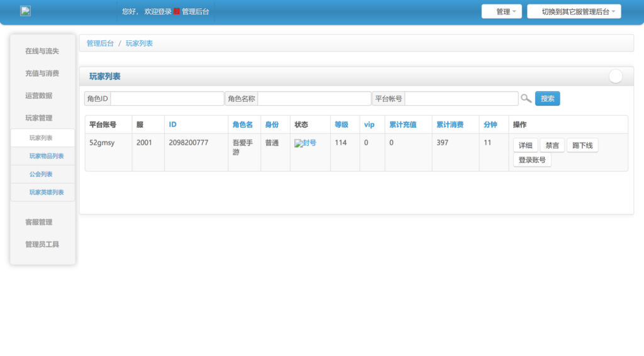Click the magnifying glass search icon
Viewport: 644px width, 356px height.
coord(526,99)
